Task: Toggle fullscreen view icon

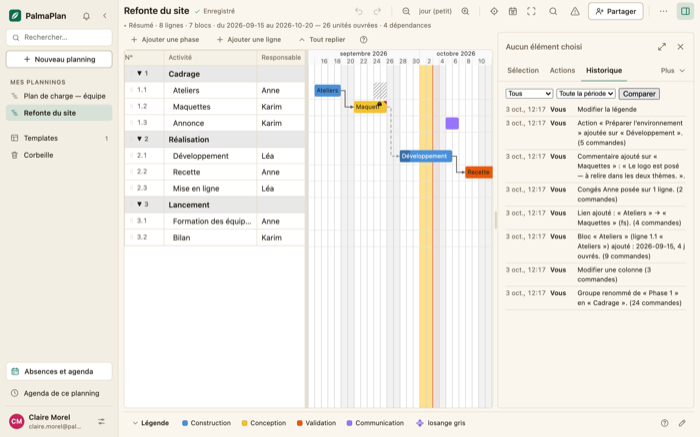Action: (x=531, y=11)
